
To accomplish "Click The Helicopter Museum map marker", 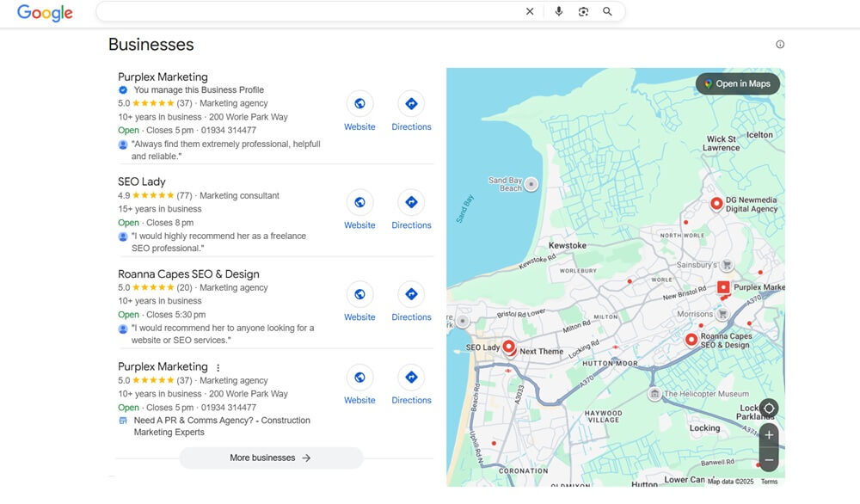I will [654, 394].
